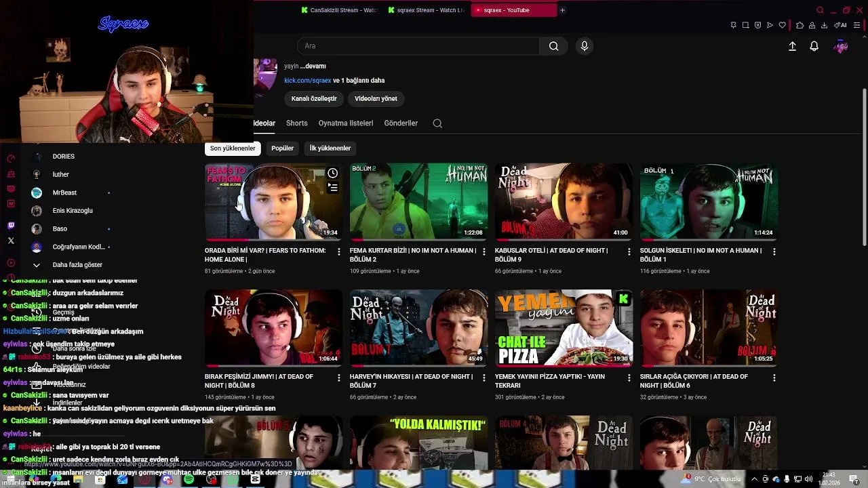Click the browser pinboard pin icon

pos(733,26)
